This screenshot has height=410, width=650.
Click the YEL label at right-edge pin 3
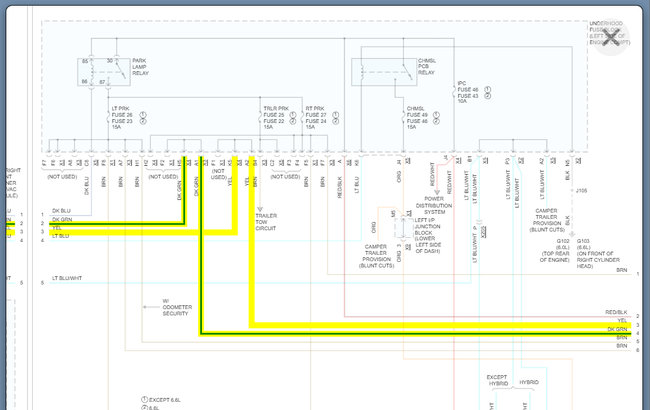622,320
